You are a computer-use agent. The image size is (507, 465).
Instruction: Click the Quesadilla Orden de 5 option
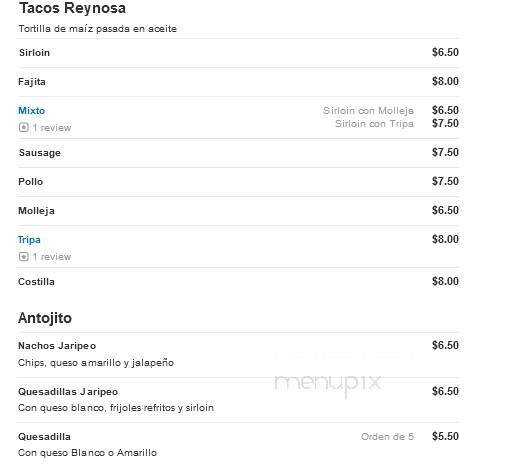[387, 437]
